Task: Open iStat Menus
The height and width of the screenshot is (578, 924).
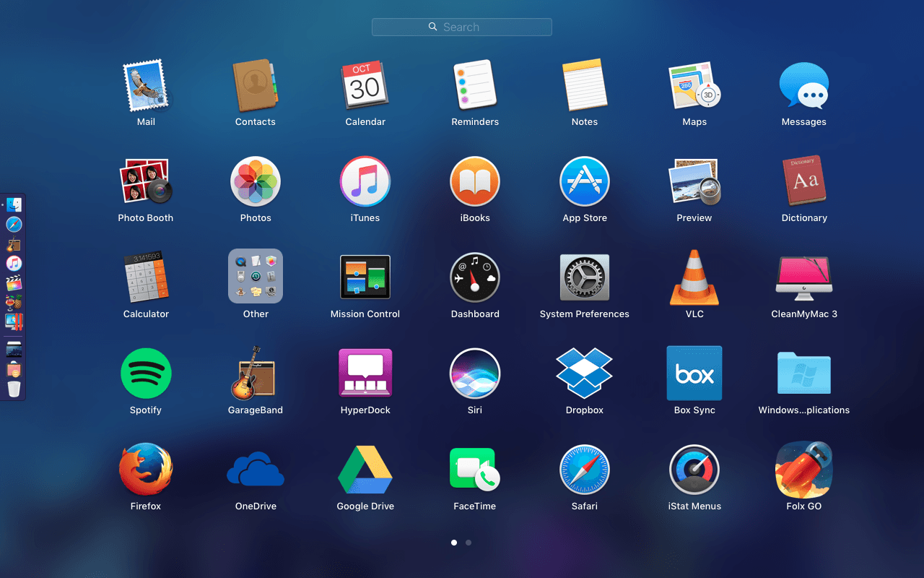Action: pos(694,470)
